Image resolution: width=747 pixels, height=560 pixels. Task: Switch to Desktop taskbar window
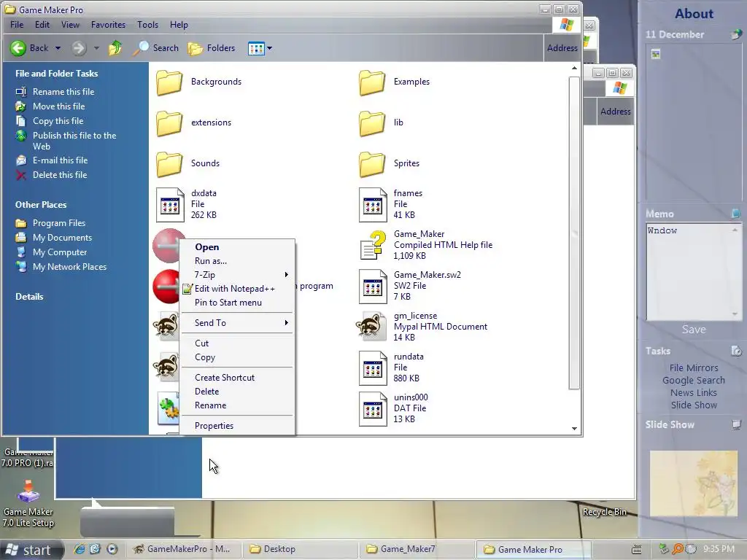click(x=300, y=549)
